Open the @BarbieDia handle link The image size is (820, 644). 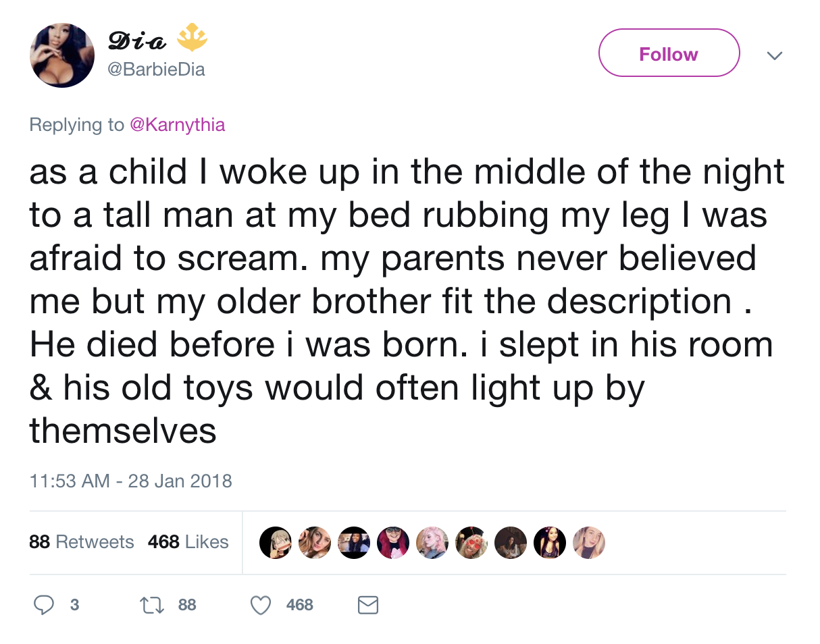[157, 70]
